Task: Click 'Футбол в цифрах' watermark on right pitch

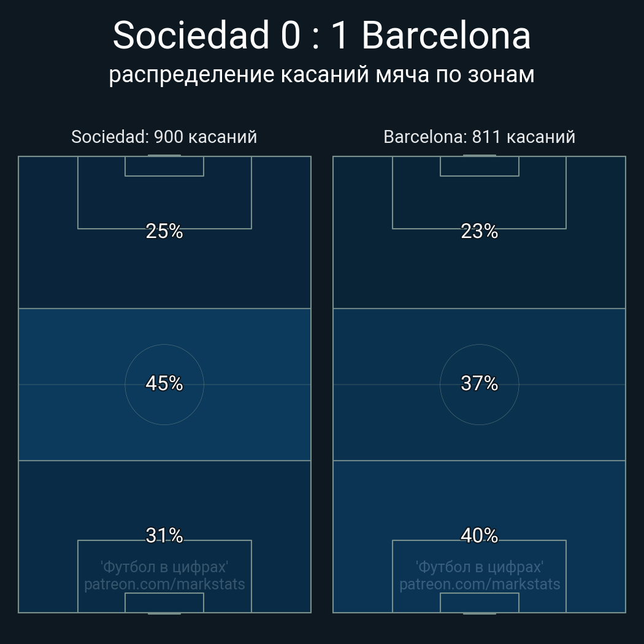Action: coord(480,567)
